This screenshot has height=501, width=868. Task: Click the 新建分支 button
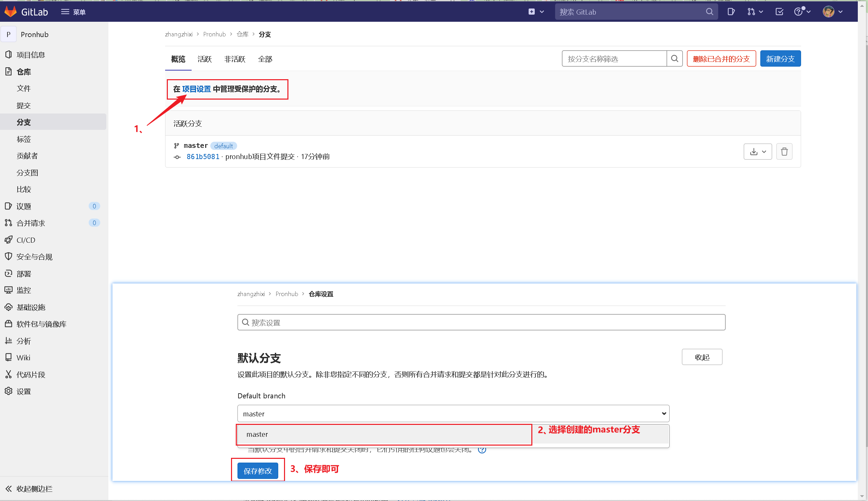click(x=780, y=59)
